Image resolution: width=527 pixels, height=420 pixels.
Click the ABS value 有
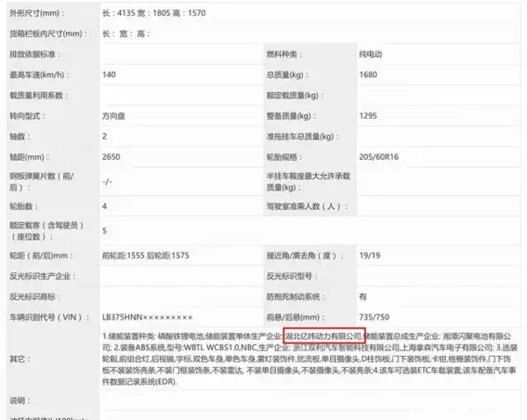(363, 297)
